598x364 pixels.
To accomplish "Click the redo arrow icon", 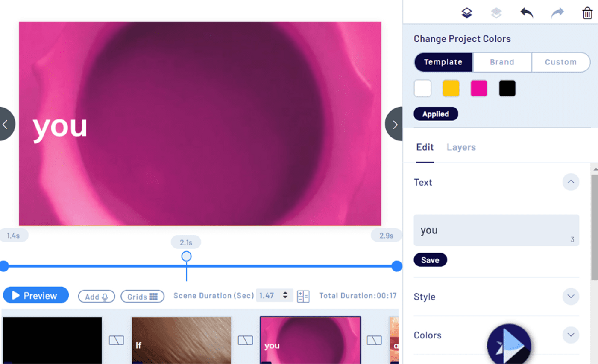I will point(557,13).
